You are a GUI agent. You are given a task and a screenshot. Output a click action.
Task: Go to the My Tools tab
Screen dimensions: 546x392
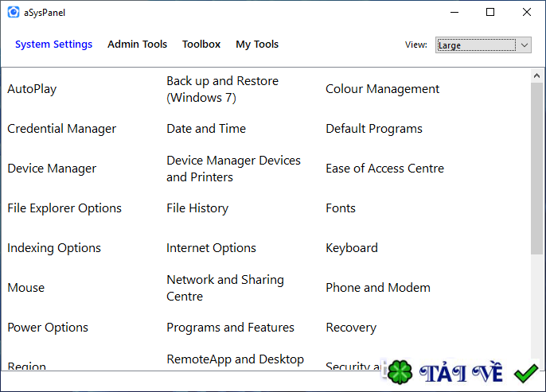[257, 45]
